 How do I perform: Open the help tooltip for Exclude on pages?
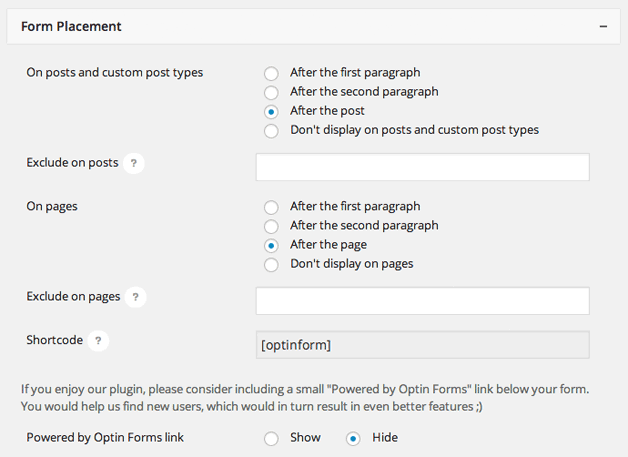135,297
